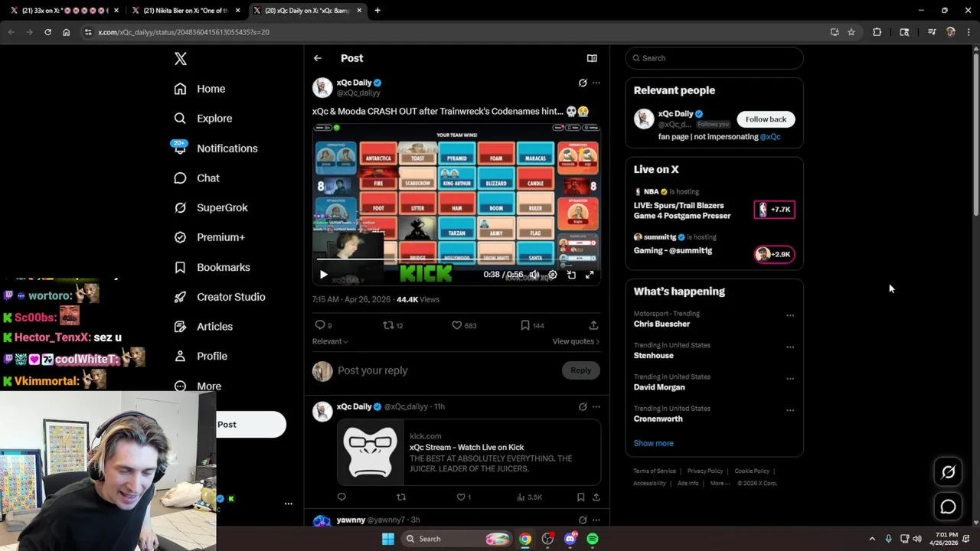Open summit1g Gaming live broadcast
The image size is (980, 551).
pyautogui.click(x=714, y=248)
